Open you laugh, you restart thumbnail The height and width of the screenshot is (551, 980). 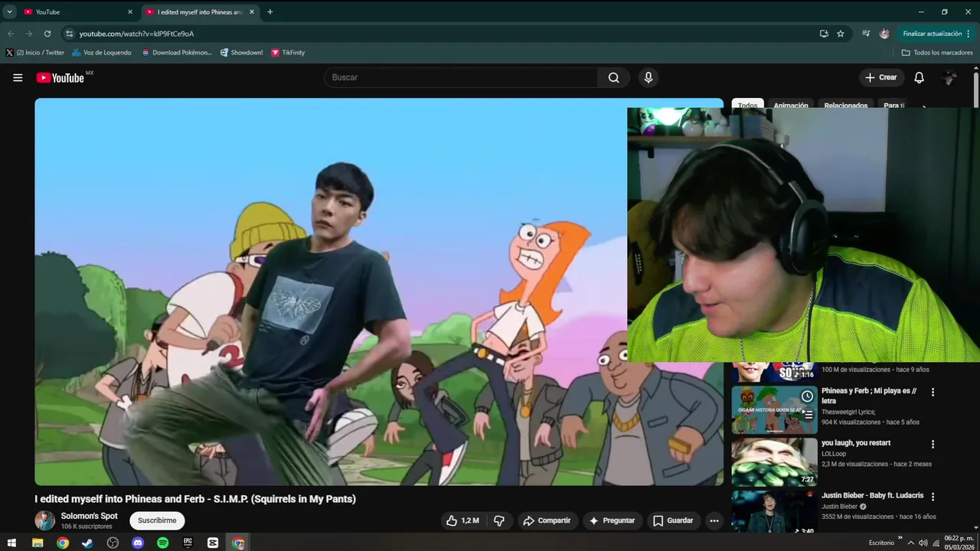pos(774,462)
